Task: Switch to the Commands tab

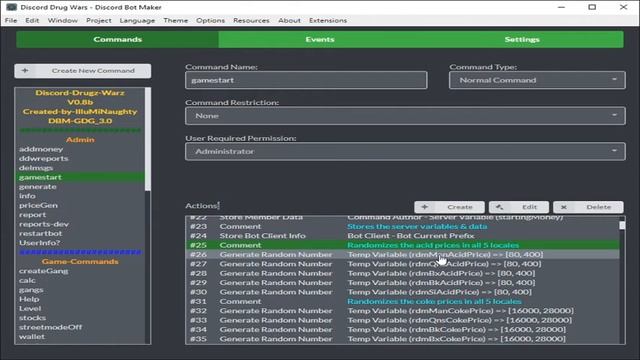Action: pos(118,40)
